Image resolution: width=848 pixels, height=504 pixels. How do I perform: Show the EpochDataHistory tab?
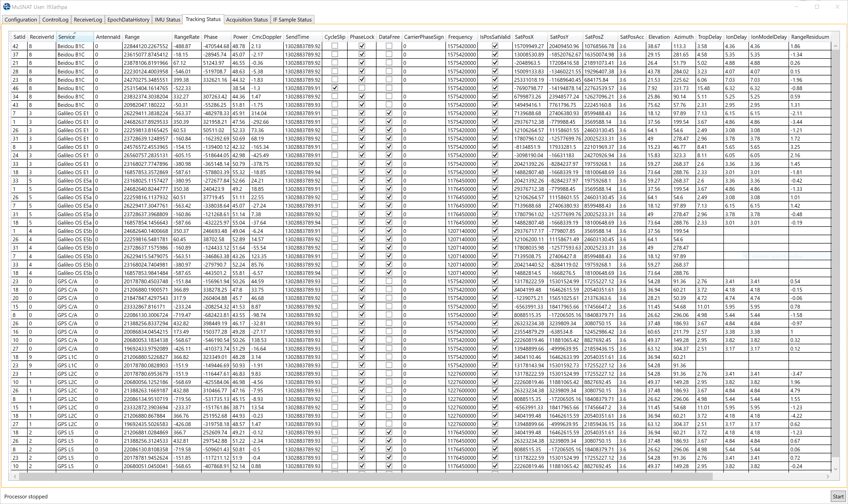pos(128,20)
